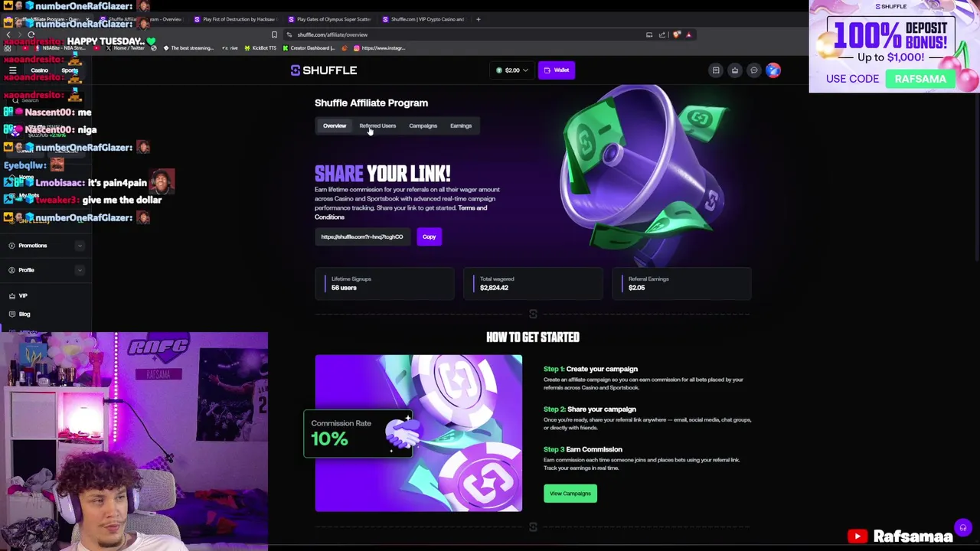Click the Brave shields icon in address bar
The height and width of the screenshot is (551, 980).
point(677,34)
